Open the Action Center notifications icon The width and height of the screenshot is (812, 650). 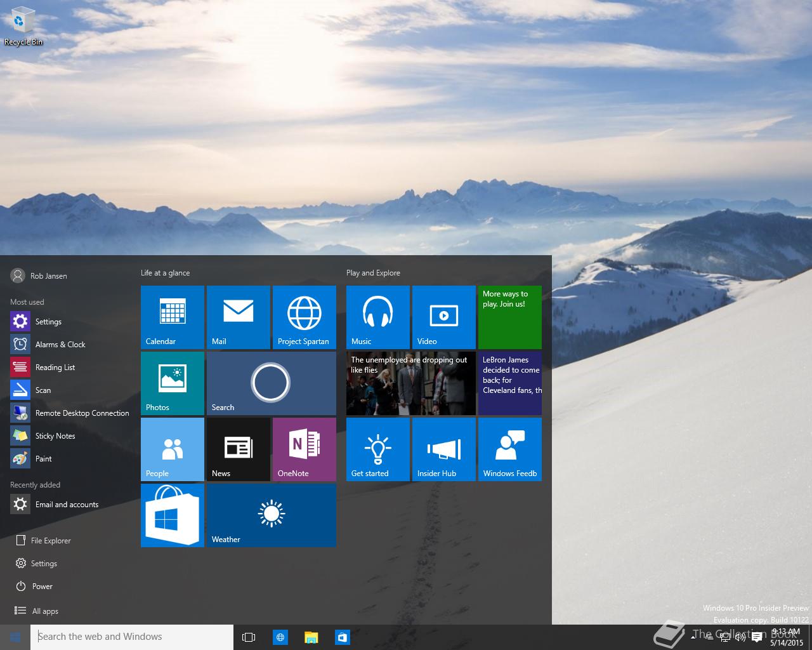[x=756, y=637]
